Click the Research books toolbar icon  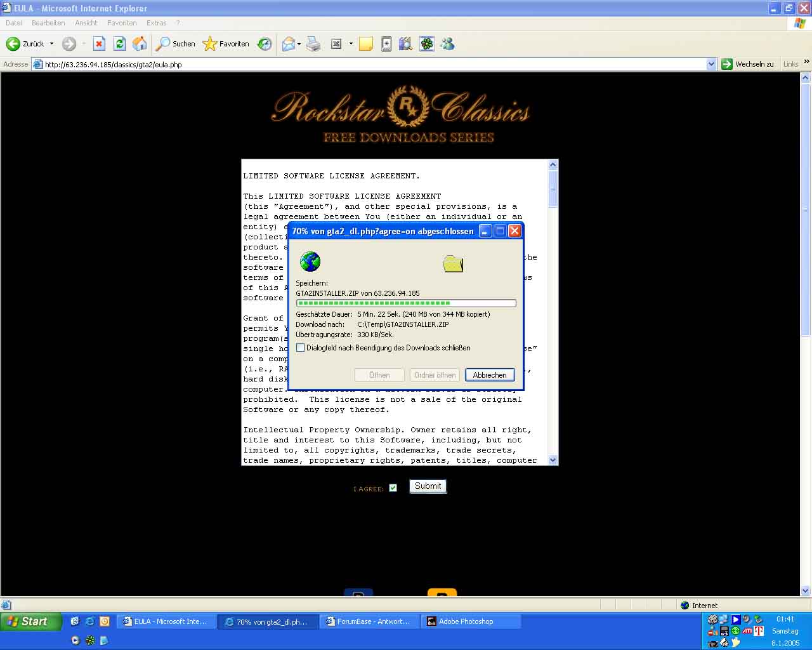pyautogui.click(x=406, y=44)
